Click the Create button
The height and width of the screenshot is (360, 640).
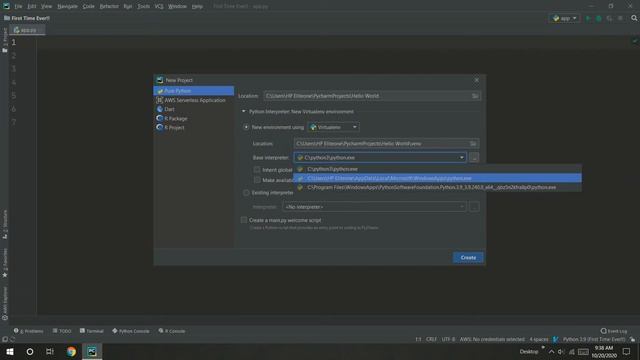468,258
